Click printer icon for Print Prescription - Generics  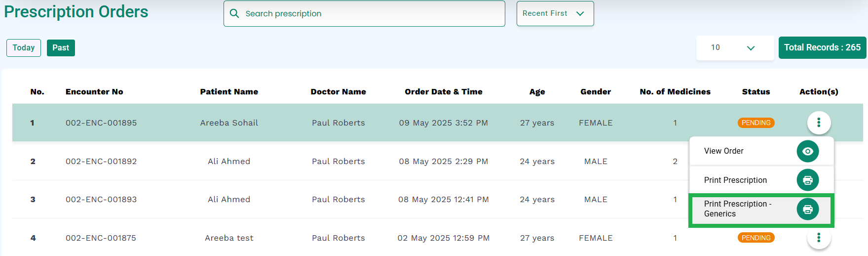[x=808, y=209]
